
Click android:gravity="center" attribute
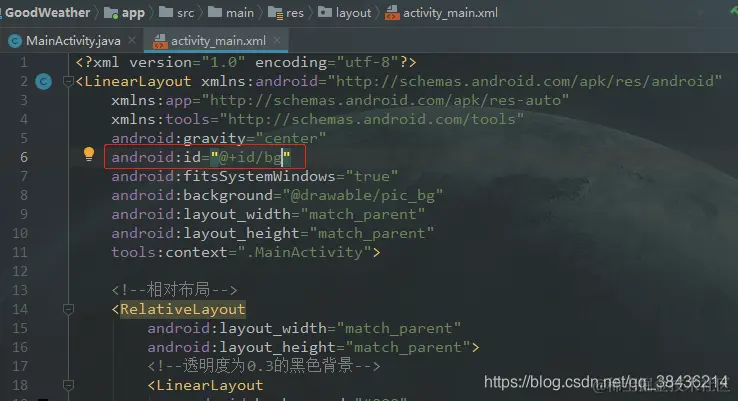[218, 138]
